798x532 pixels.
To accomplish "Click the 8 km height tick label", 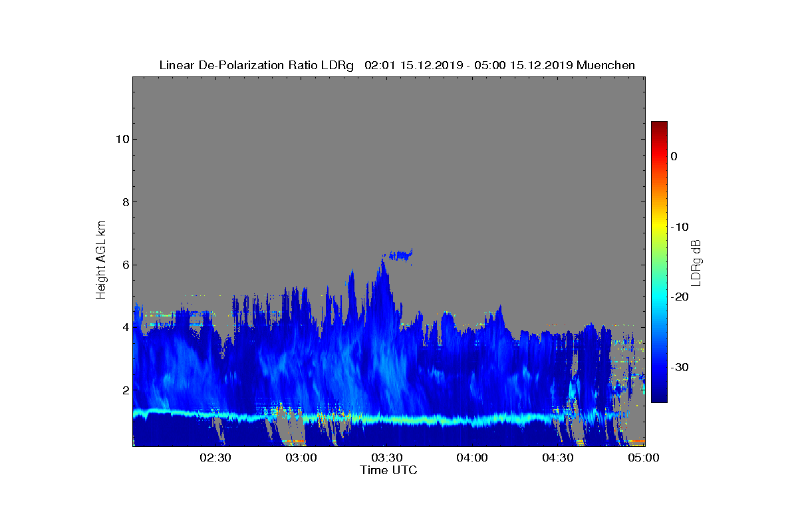I will pos(125,202).
